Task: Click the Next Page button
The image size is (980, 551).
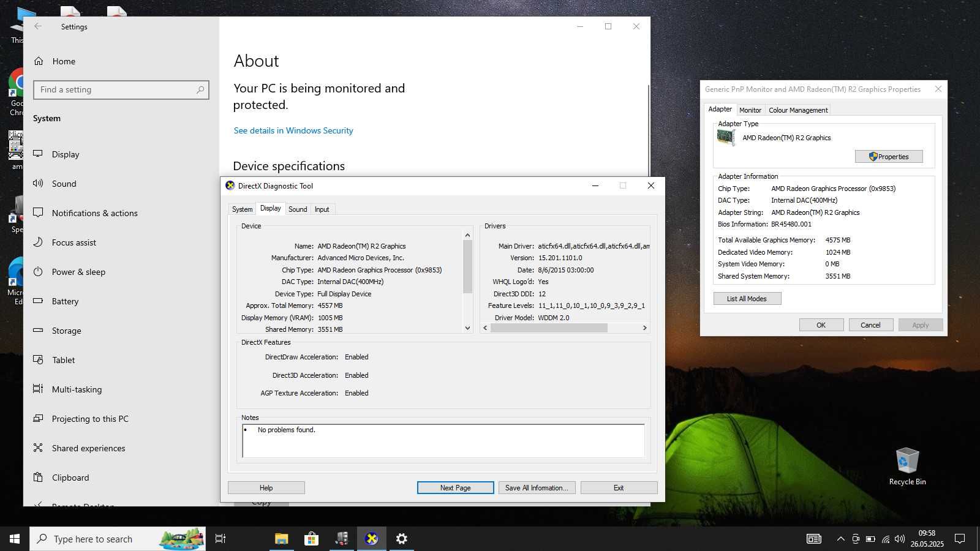Action: click(455, 488)
